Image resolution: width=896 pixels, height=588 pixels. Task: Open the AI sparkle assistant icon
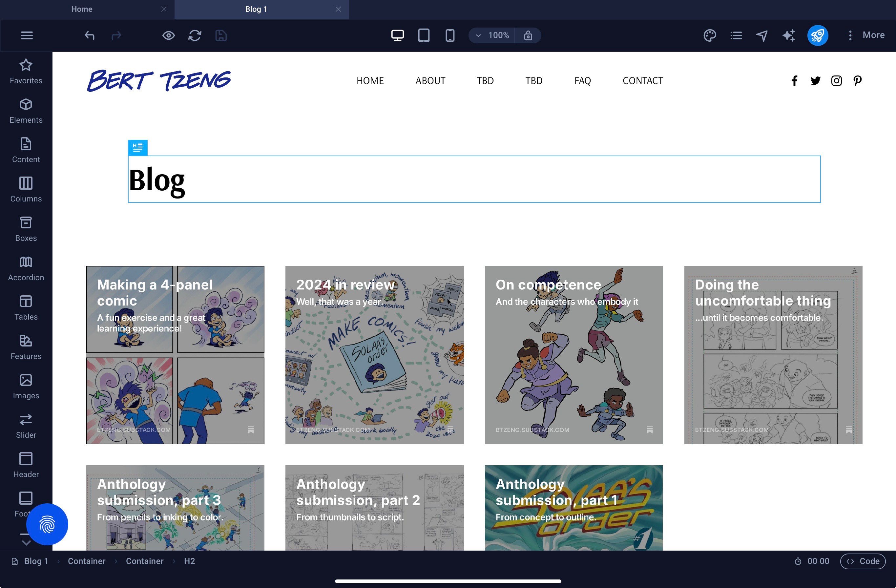788,35
